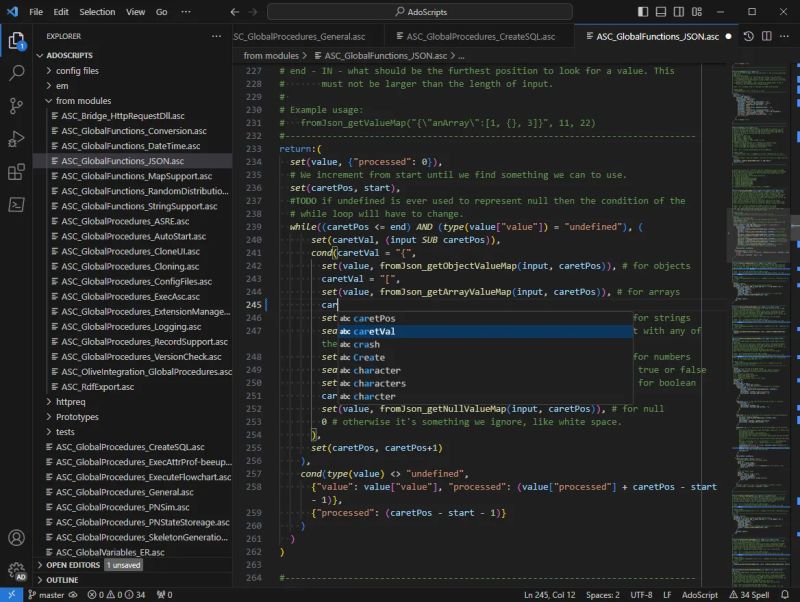Image resolution: width=800 pixels, height=602 pixels.
Task: Open the Go menu
Action: click(x=163, y=14)
